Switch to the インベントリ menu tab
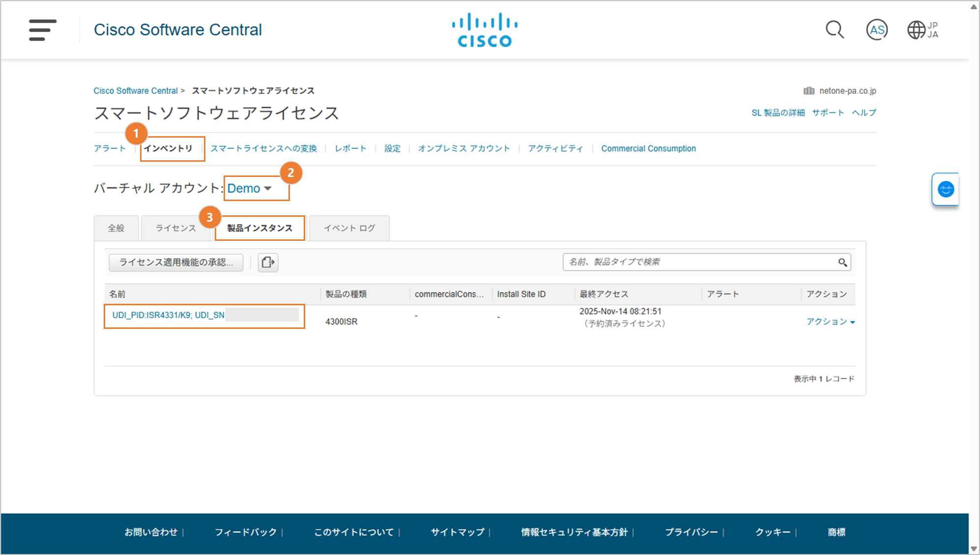980x555 pixels. point(168,148)
